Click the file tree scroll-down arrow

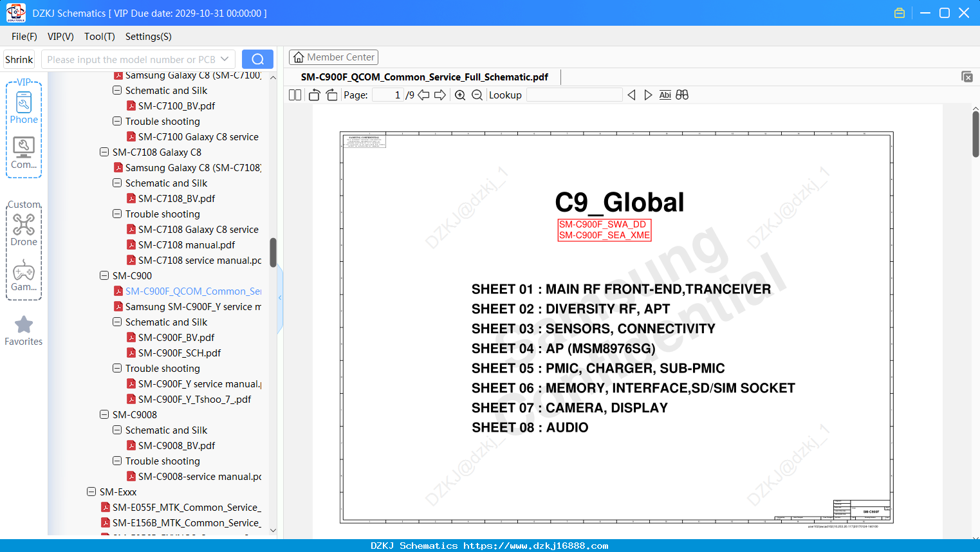[273, 530]
